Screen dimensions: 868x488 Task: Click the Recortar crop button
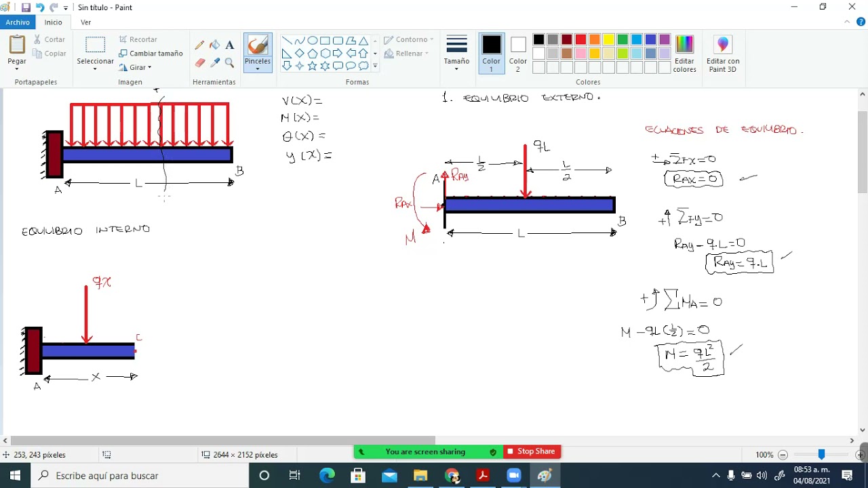(x=138, y=39)
